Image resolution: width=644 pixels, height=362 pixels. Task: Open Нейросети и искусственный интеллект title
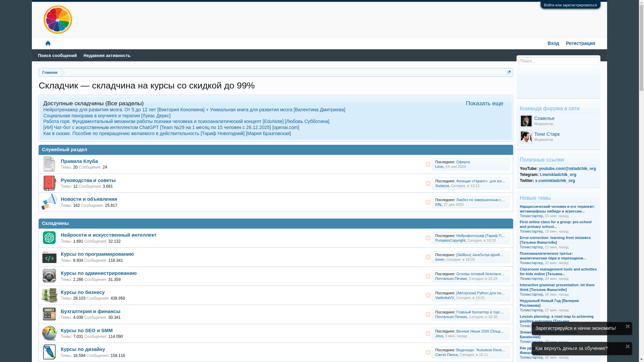(x=108, y=235)
